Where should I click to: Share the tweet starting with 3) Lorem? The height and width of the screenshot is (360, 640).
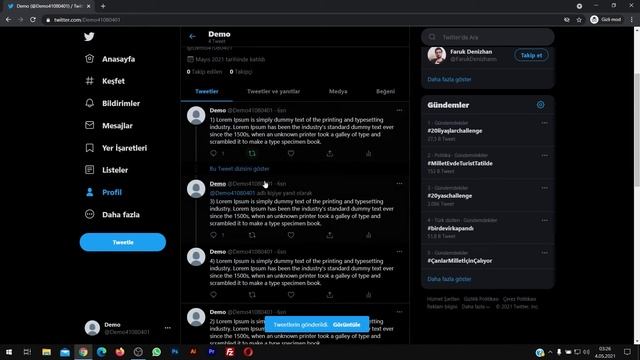coord(329,235)
